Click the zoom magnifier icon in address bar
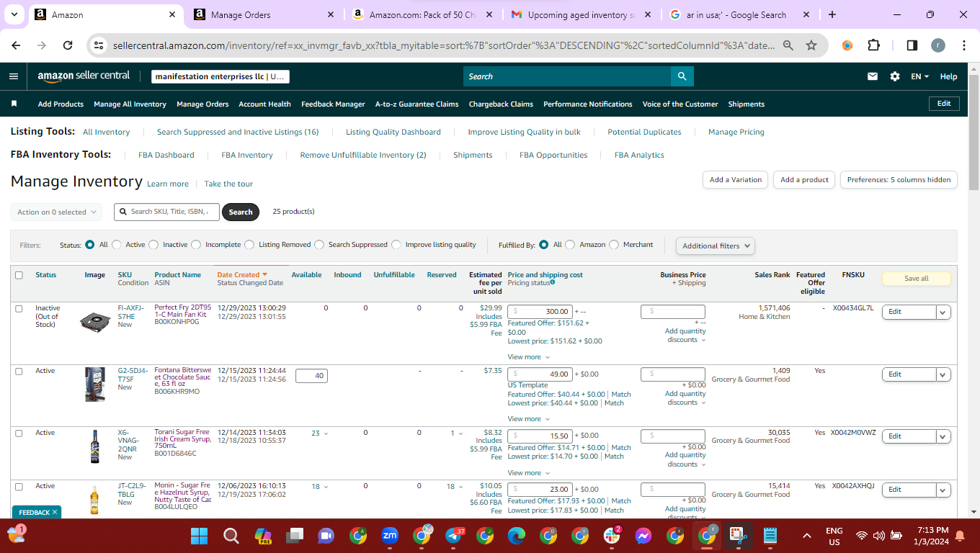Screen dimensions: 980x553 point(788,45)
